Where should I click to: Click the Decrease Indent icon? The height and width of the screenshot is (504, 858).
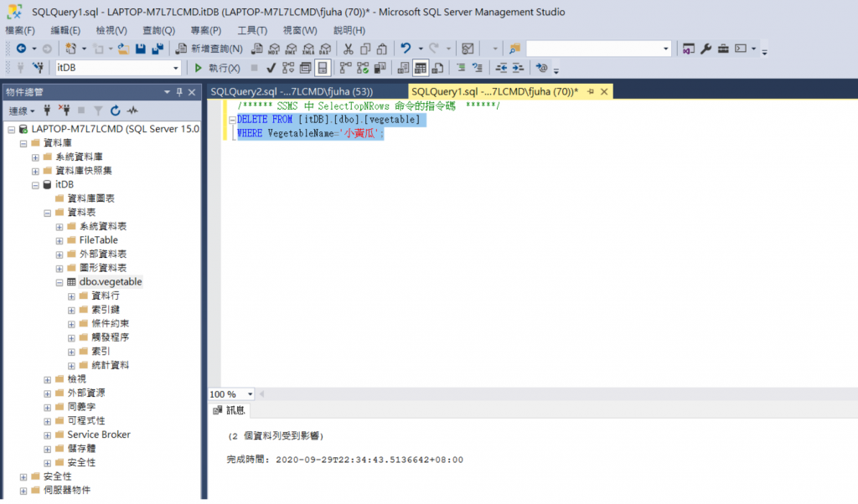(501, 68)
